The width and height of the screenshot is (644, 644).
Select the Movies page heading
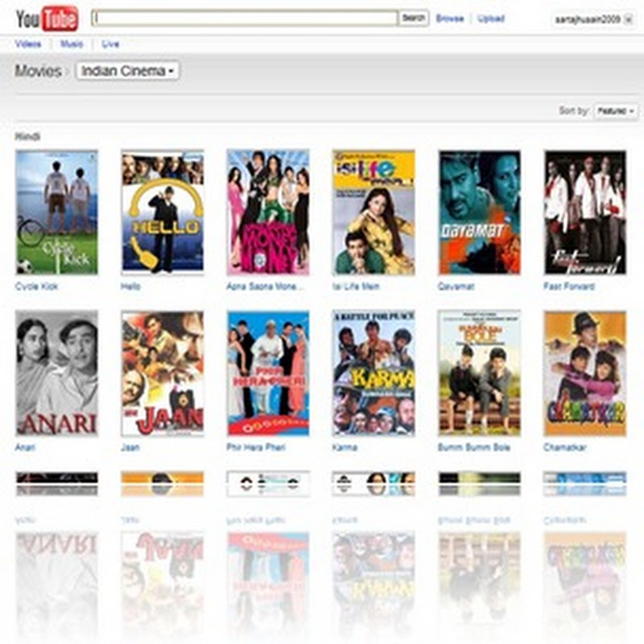point(38,71)
